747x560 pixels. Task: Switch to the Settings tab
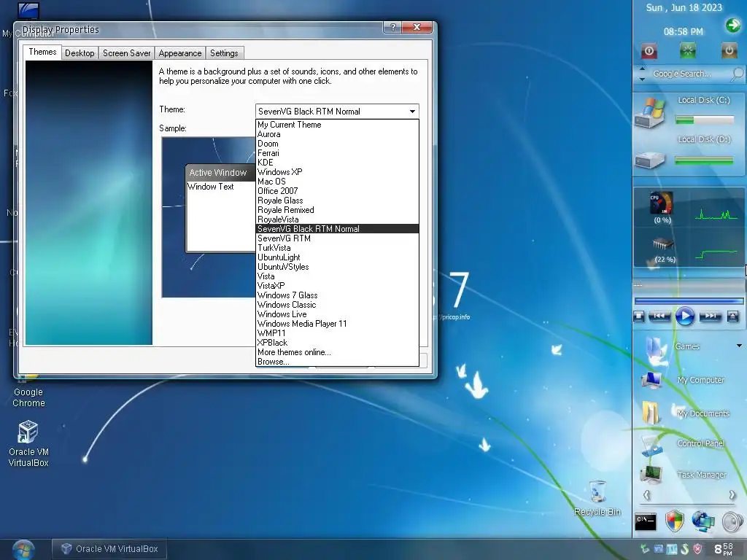pos(224,52)
